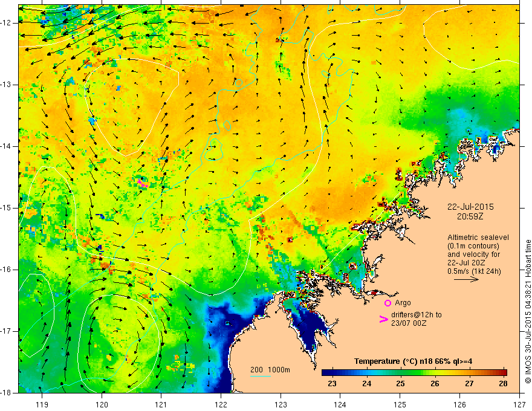The width and height of the screenshot is (532, 411).
Task: Click the longitude axis label 120
Action: coord(102,404)
